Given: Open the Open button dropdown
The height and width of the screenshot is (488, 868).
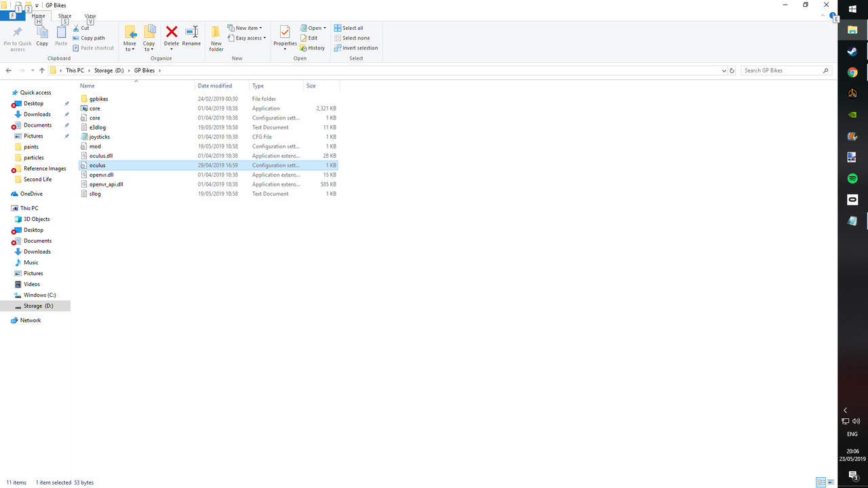Looking at the screenshot, I should [x=325, y=28].
